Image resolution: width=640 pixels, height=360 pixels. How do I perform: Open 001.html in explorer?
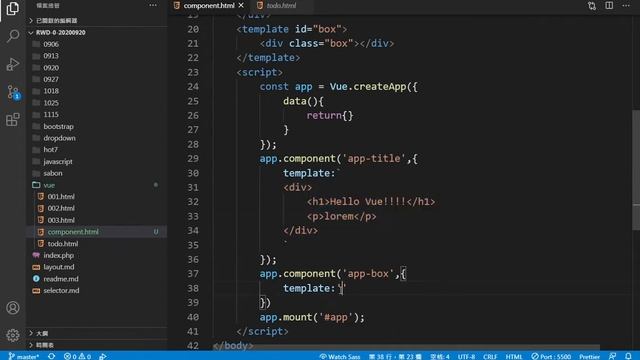coord(97,196)
